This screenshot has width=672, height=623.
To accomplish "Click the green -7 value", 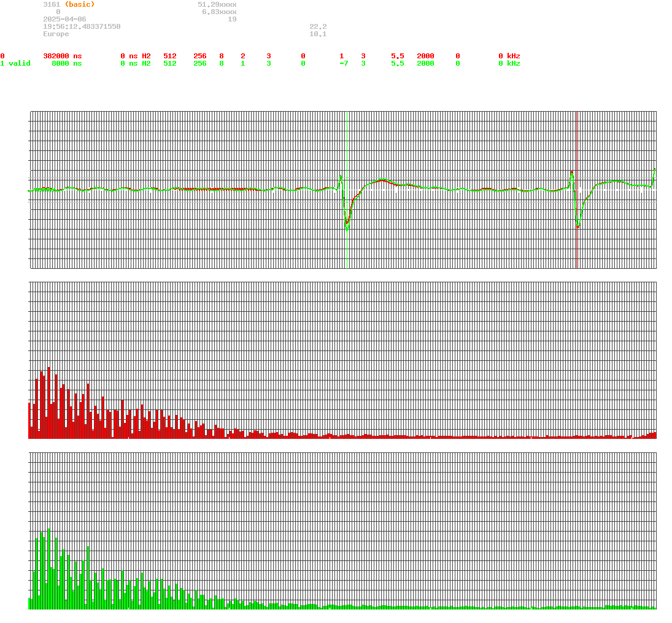I will tap(344, 63).
